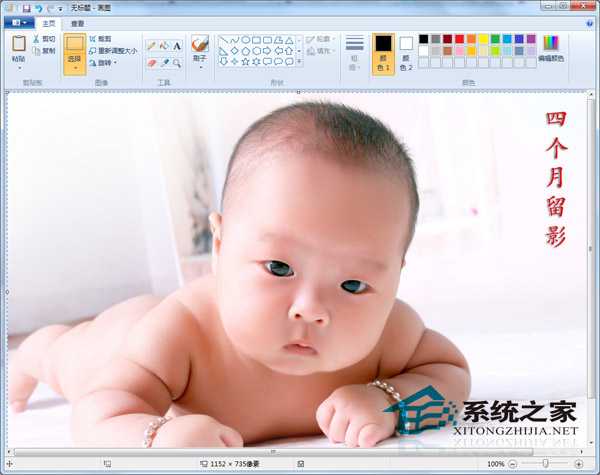Open Edit colors (编辑颜色) dialog
Image resolution: width=600 pixels, height=475 pixels.
pyautogui.click(x=551, y=49)
